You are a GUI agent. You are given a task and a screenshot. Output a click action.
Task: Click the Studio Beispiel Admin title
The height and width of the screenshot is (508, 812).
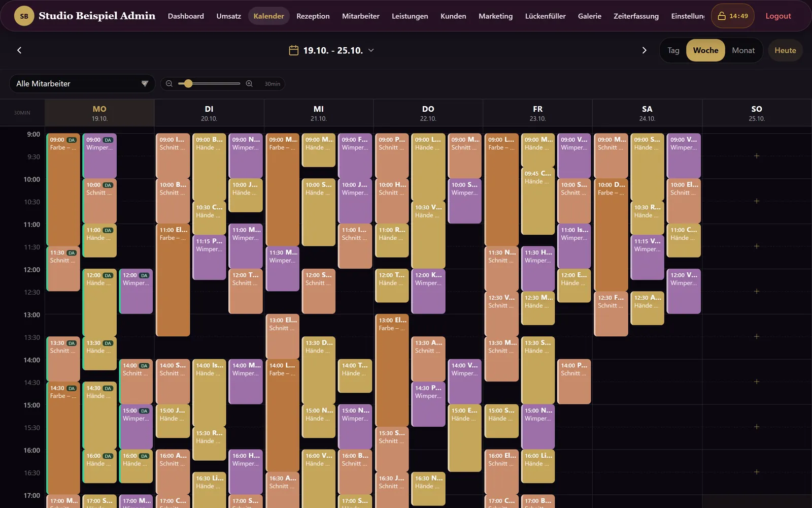pyautogui.click(x=97, y=16)
